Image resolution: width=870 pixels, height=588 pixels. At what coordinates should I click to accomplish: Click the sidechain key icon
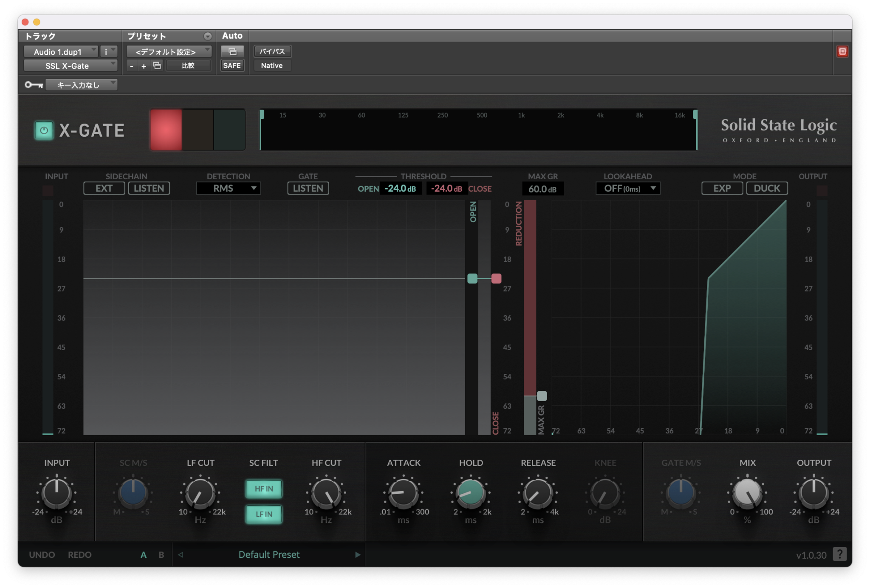(35, 85)
